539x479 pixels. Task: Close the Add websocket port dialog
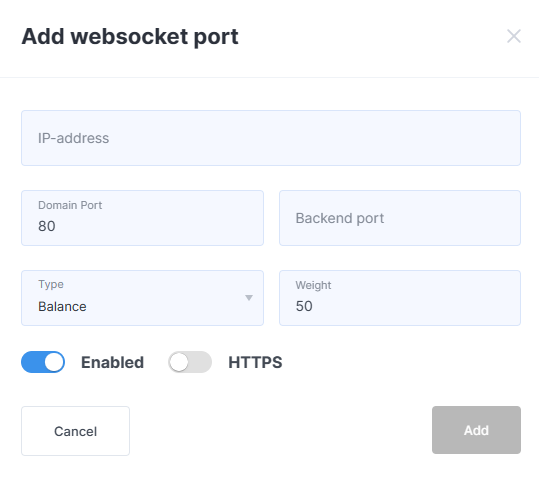point(514,36)
